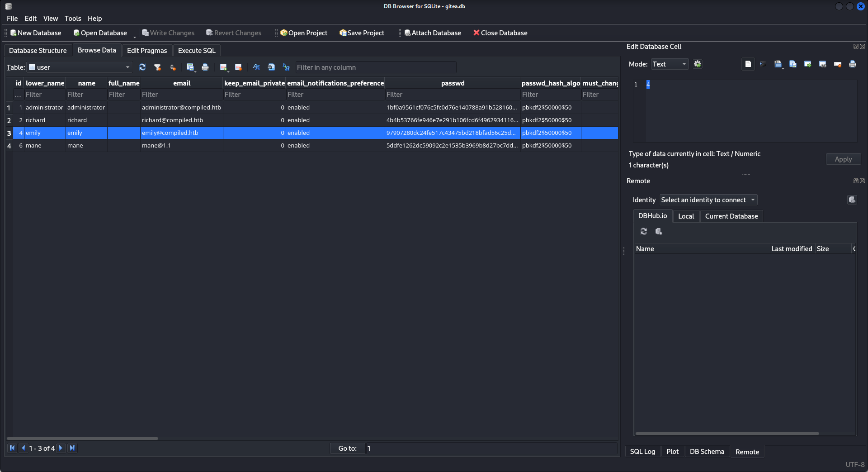Viewport: 868px width, 472px height.
Task: Toggle the format toolbar (AA icon)
Action: coord(256,67)
